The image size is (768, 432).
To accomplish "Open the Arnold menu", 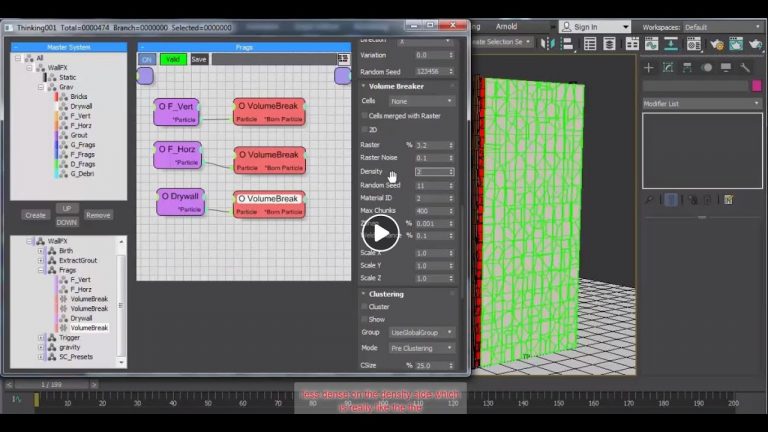I will [x=506, y=26].
